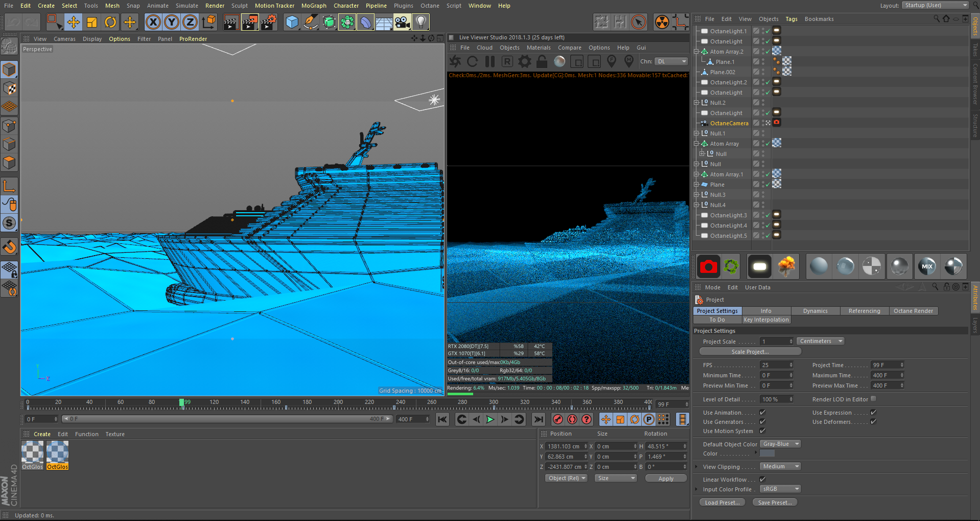The image size is (980, 521).
Task: Expand the Atom Array.1 tree item
Action: (696, 174)
